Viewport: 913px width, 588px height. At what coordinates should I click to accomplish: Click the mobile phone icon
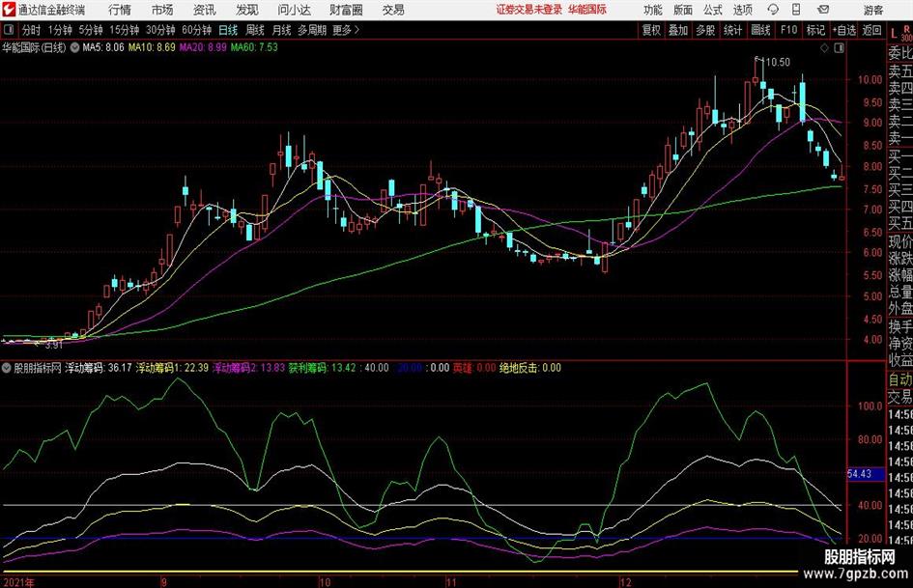tap(796, 10)
